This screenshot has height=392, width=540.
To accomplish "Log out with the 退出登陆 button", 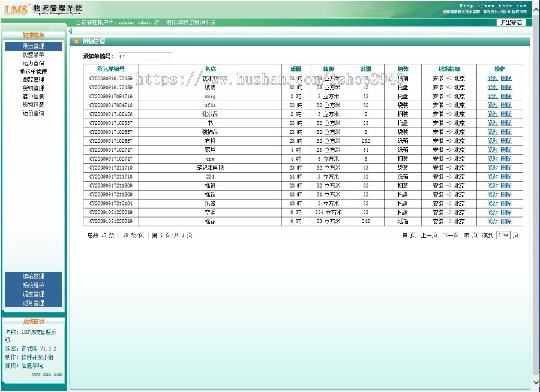I will (x=511, y=22).
